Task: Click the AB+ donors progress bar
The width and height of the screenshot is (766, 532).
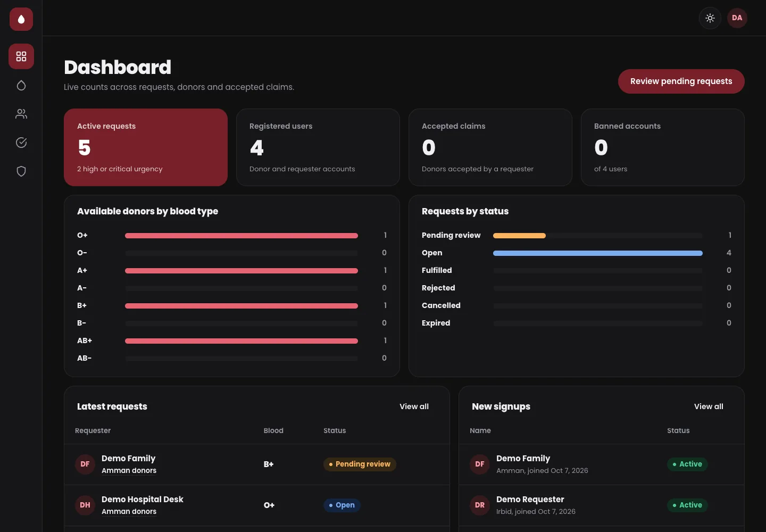Action: [242, 341]
